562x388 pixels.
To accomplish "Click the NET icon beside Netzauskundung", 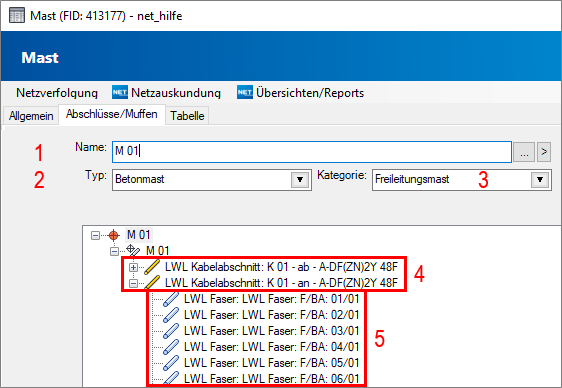I will pyautogui.click(x=120, y=92).
